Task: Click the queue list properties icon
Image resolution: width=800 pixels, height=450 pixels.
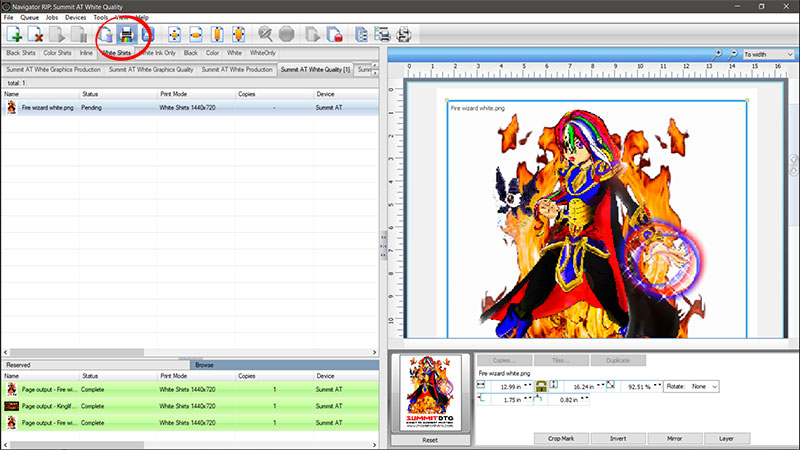Action: tap(361, 34)
